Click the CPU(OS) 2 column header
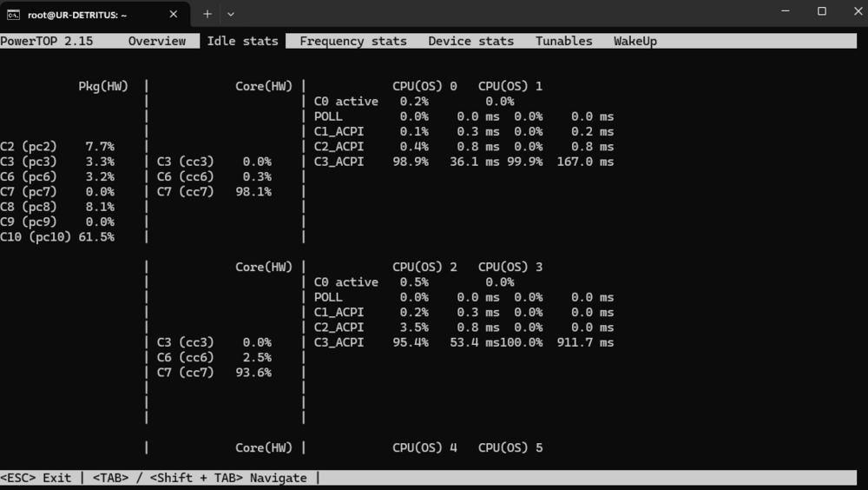Image resolution: width=868 pixels, height=490 pixels. [424, 268]
